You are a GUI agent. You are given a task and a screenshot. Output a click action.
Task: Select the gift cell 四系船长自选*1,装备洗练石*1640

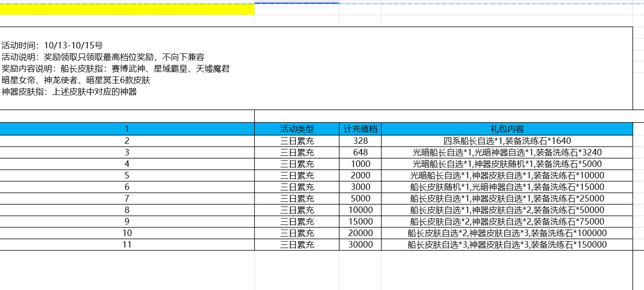click(x=507, y=141)
